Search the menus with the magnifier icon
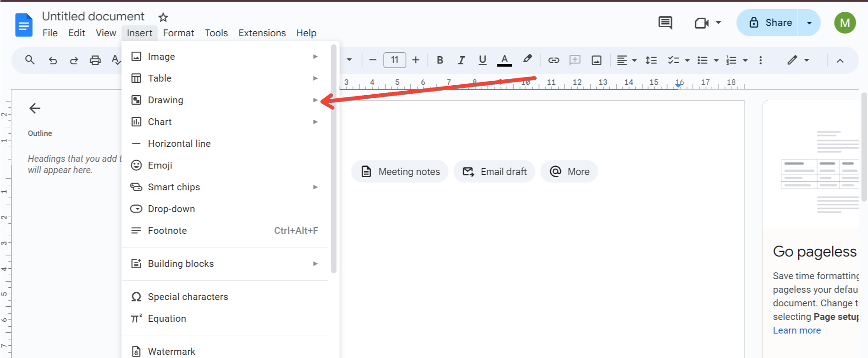This screenshot has width=868, height=358. 30,60
